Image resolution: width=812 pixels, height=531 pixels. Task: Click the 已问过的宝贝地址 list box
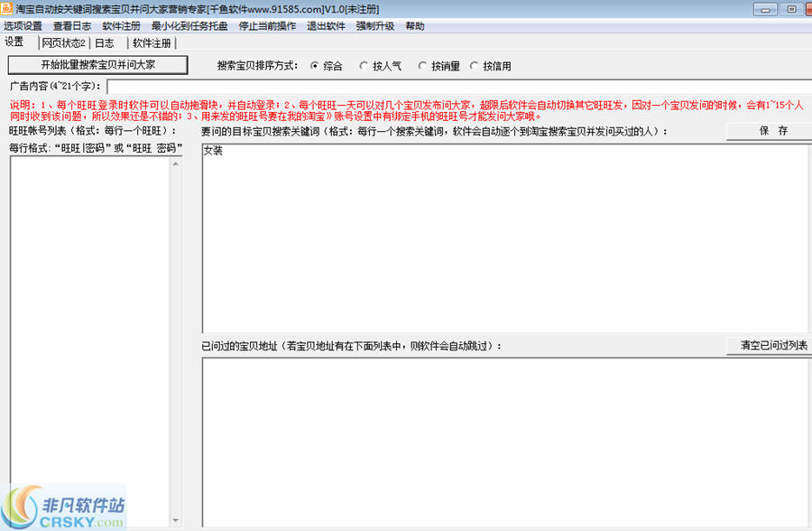505,442
